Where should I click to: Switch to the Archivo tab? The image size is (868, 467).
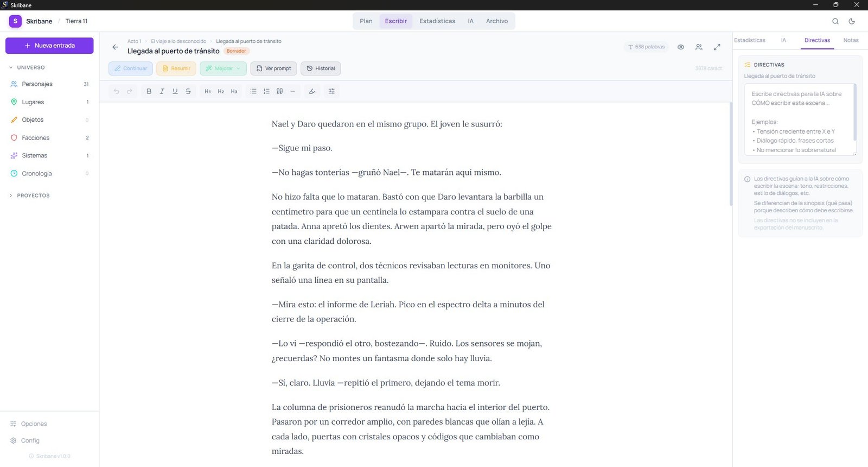tap(497, 21)
